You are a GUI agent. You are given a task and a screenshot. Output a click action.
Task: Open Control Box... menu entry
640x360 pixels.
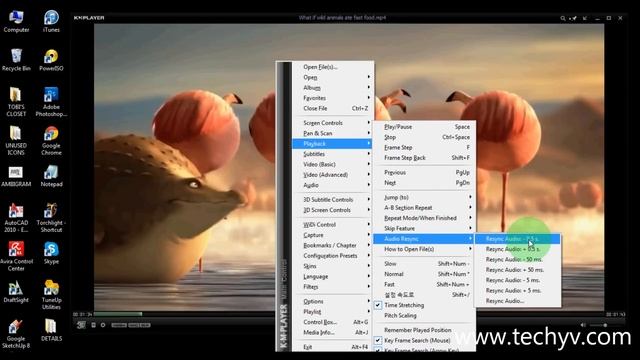click(332, 322)
